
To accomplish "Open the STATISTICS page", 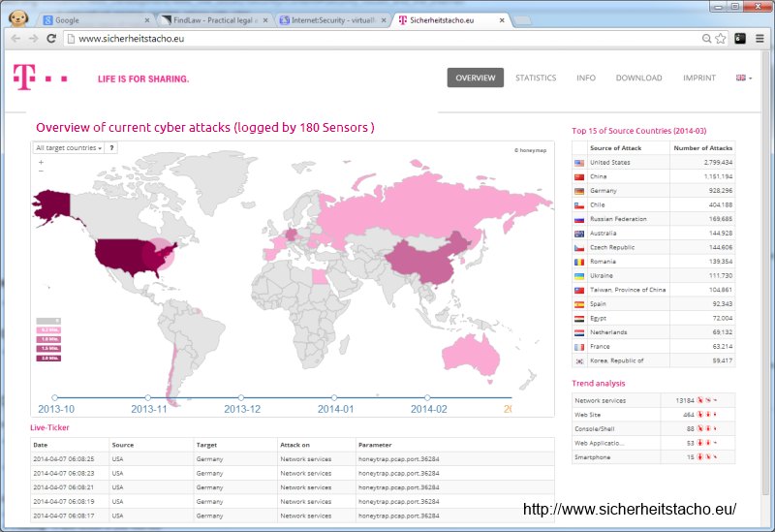I will [536, 78].
